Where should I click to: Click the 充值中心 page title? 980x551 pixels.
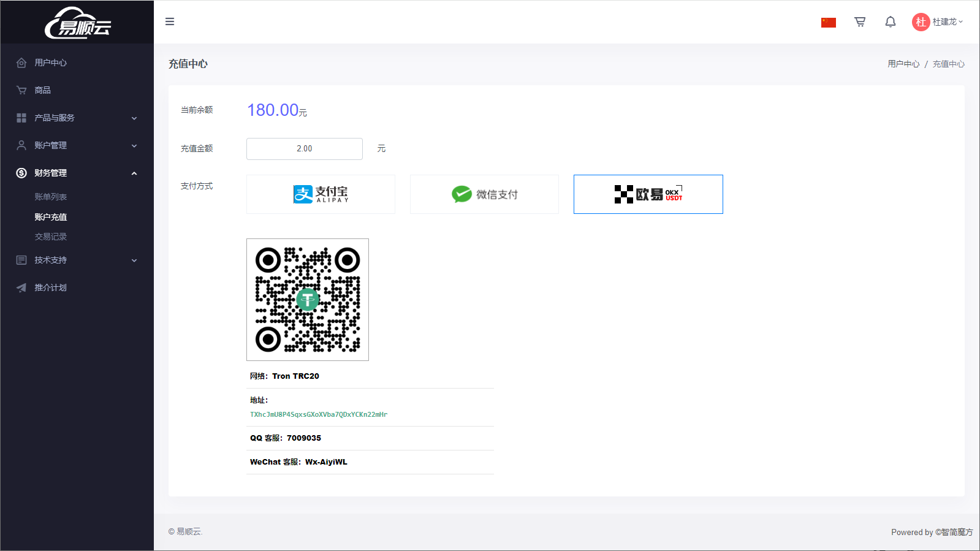(x=188, y=64)
